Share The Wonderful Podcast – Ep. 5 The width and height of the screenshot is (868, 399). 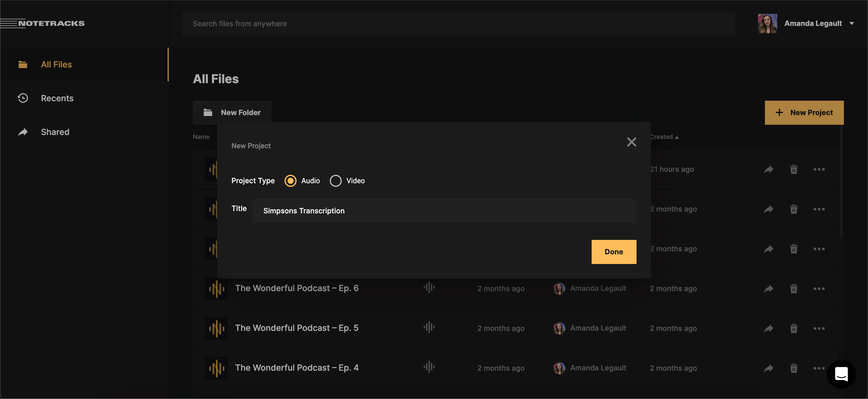click(x=768, y=328)
